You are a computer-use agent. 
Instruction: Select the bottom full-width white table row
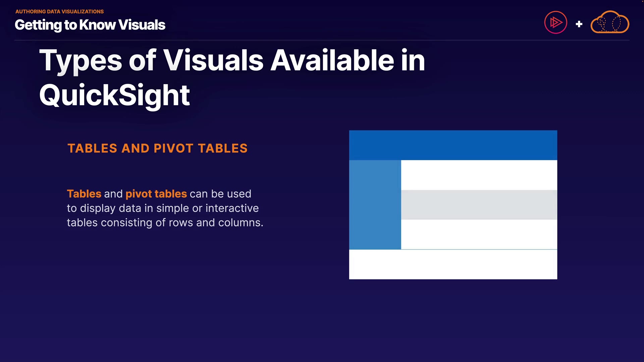pos(453,264)
